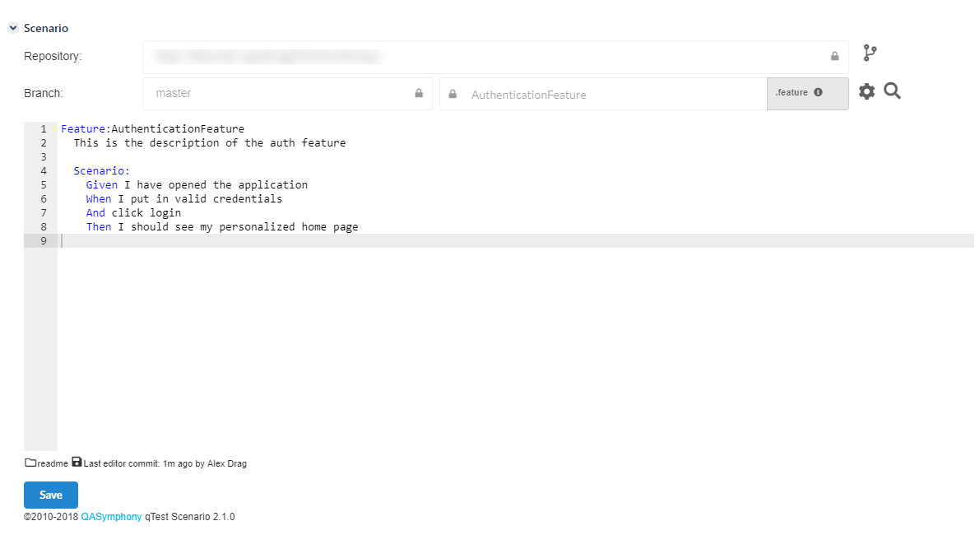Viewport: 980px width, 535px height.
Task: Click the 'Then I should see' step line
Action: click(222, 226)
